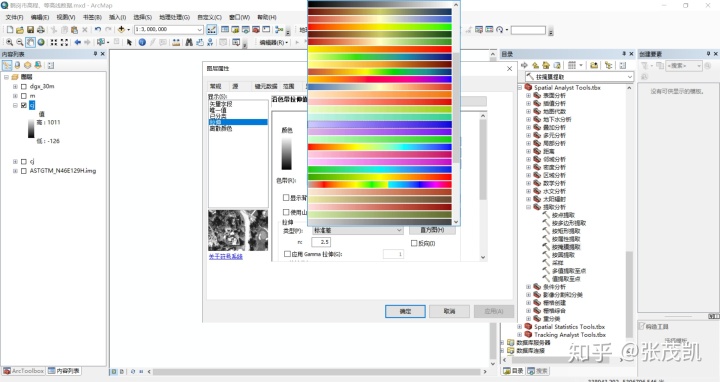Choose the orange-red-magenta-purple ramp
This screenshot has height=382, width=720.
[x=380, y=79]
